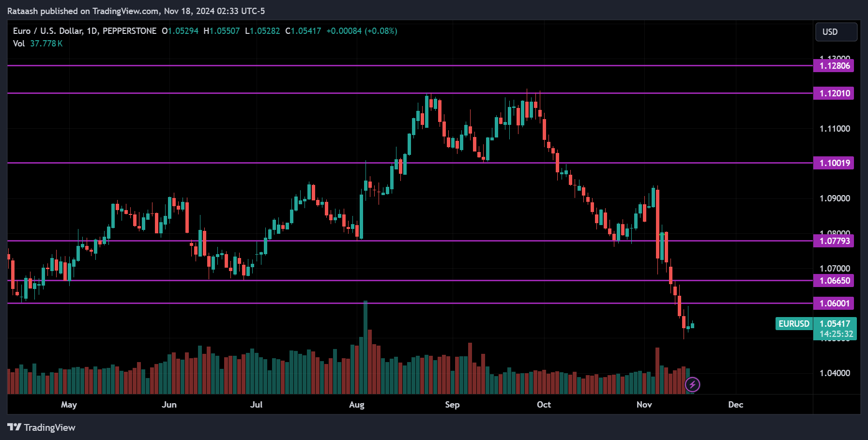Click the +0.00084 (+0.08%) change value
Viewport: 868px width, 440px height.
tap(362, 31)
